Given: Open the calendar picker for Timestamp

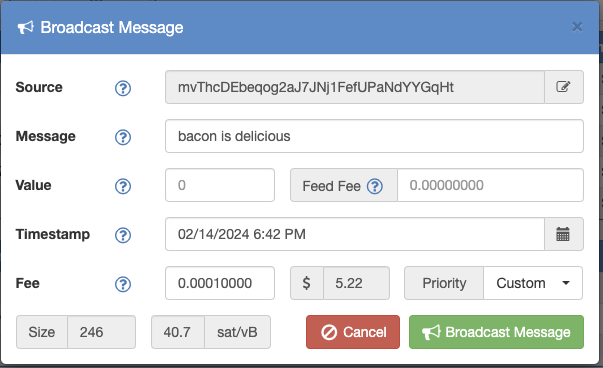Looking at the screenshot, I should click(x=564, y=234).
